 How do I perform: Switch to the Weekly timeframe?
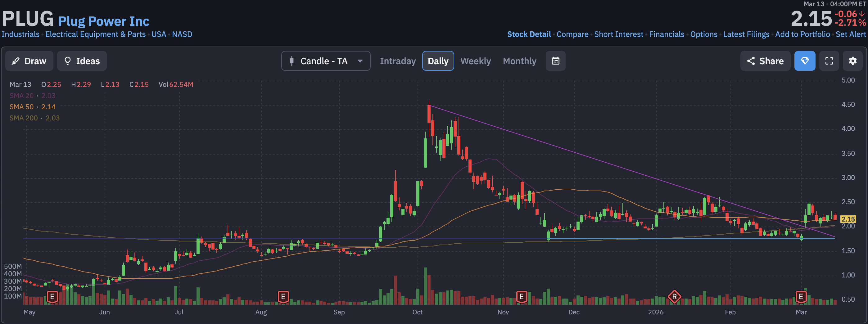pos(476,61)
